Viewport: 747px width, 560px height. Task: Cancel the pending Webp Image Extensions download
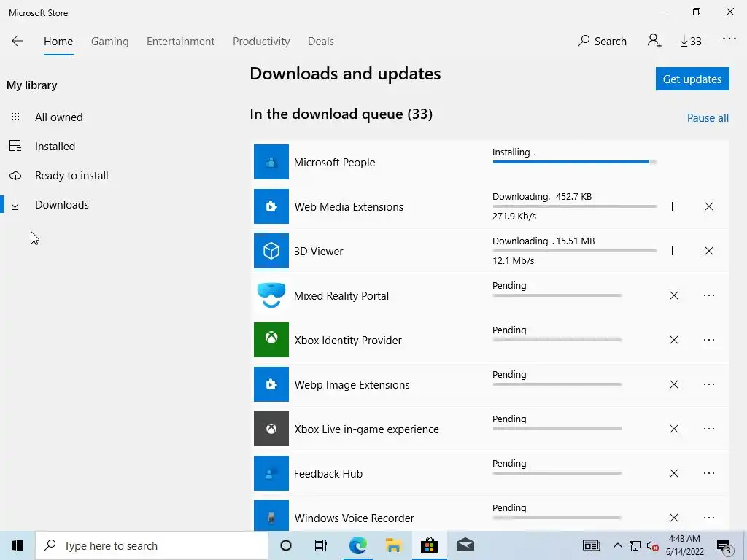[x=673, y=384]
